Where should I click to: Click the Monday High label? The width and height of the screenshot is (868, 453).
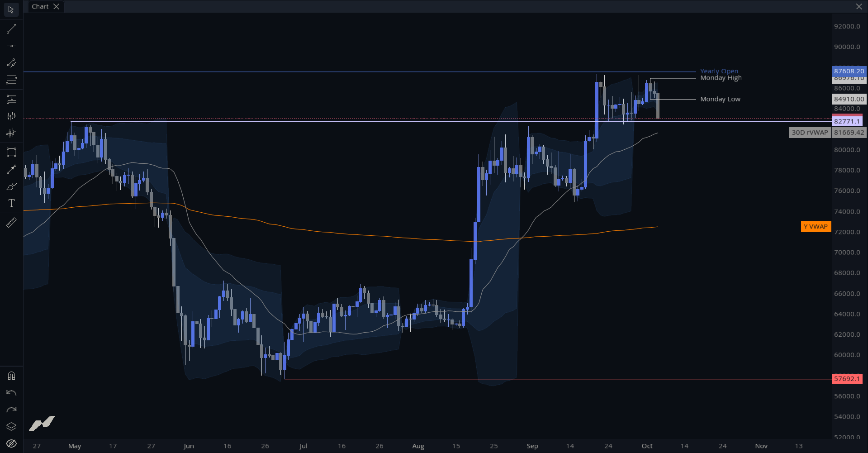721,78
